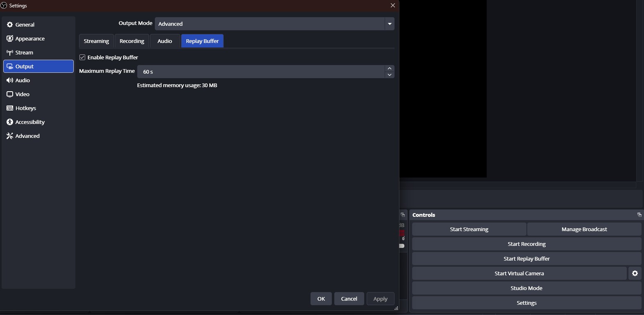The image size is (644, 315).
Task: Click the Estimated memory usage text
Action: click(177, 85)
